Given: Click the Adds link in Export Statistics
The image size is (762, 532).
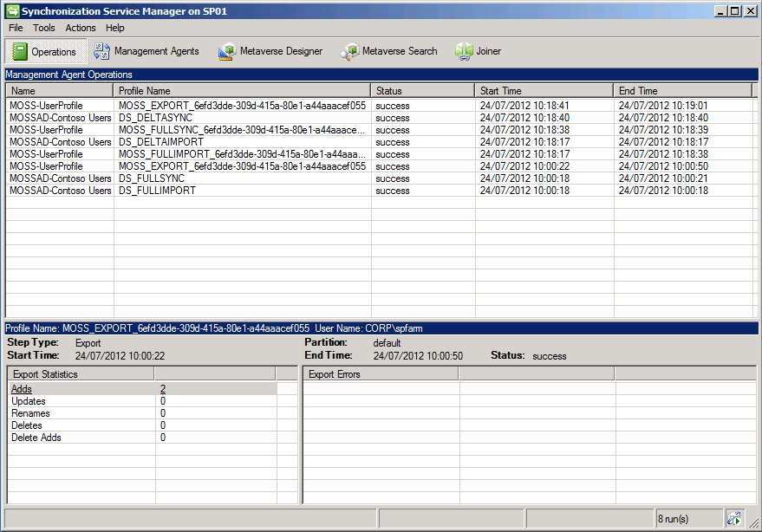Looking at the screenshot, I should [x=22, y=390].
